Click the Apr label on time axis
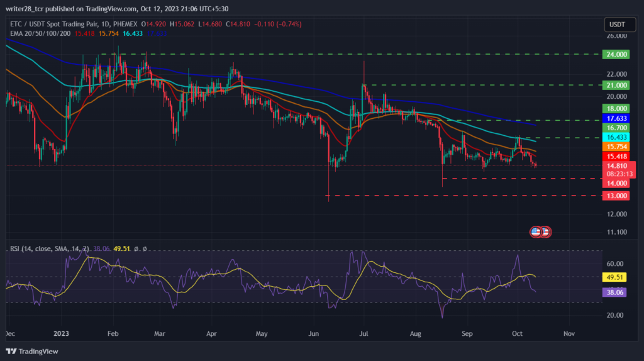Screen dimensions: 644x361 click(211, 333)
